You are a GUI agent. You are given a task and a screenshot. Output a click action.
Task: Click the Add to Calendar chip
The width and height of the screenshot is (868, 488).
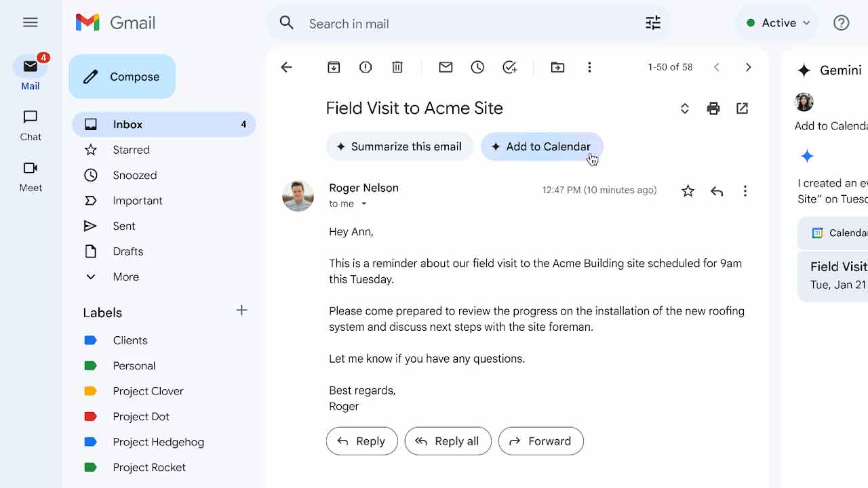tap(542, 146)
